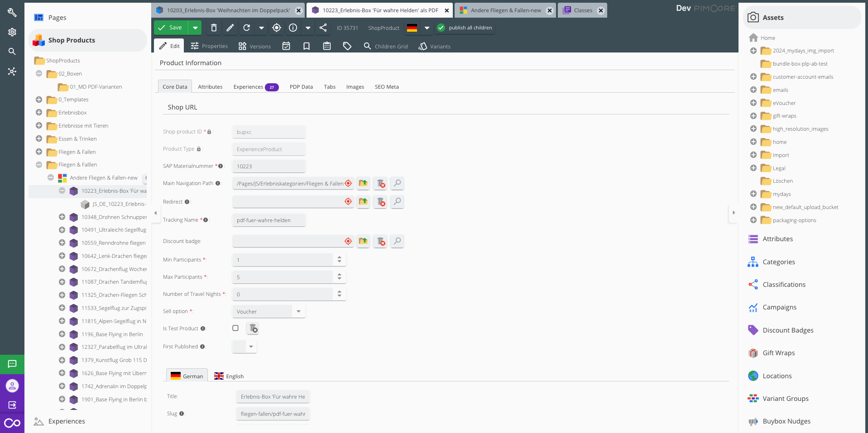This screenshot has height=433, width=868.
Task: Open the First Published dropdown
Action: [x=251, y=347]
